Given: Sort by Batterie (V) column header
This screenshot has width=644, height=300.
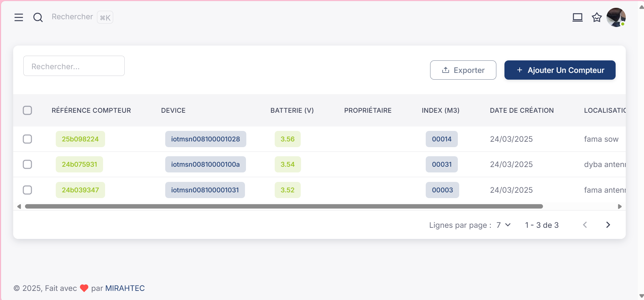Looking at the screenshot, I should pos(292,110).
